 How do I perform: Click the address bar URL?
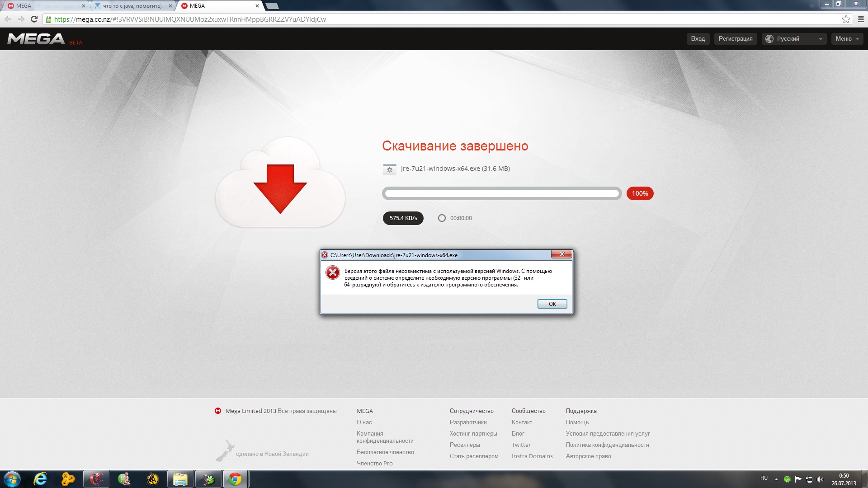(x=190, y=19)
